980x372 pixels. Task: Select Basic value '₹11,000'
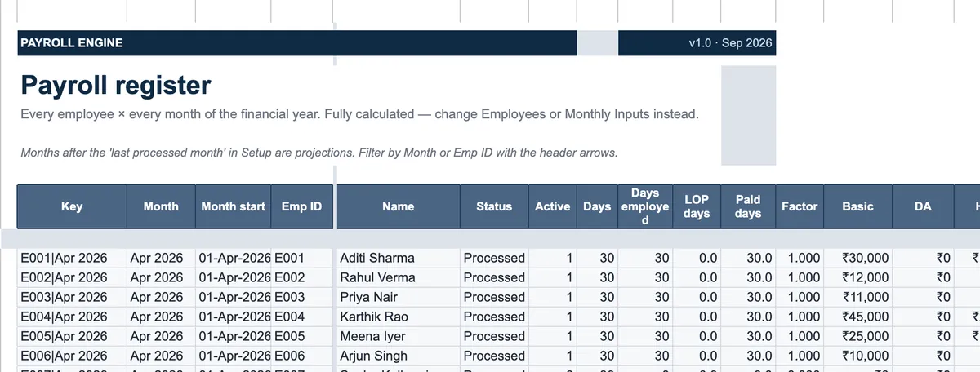pyautogui.click(x=858, y=297)
